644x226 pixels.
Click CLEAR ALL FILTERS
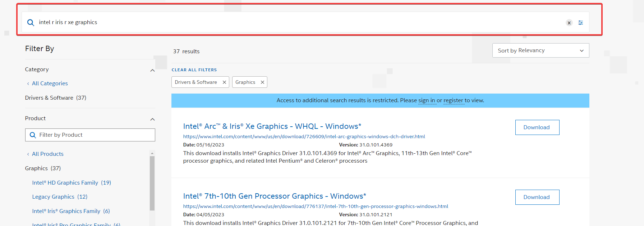click(x=194, y=70)
